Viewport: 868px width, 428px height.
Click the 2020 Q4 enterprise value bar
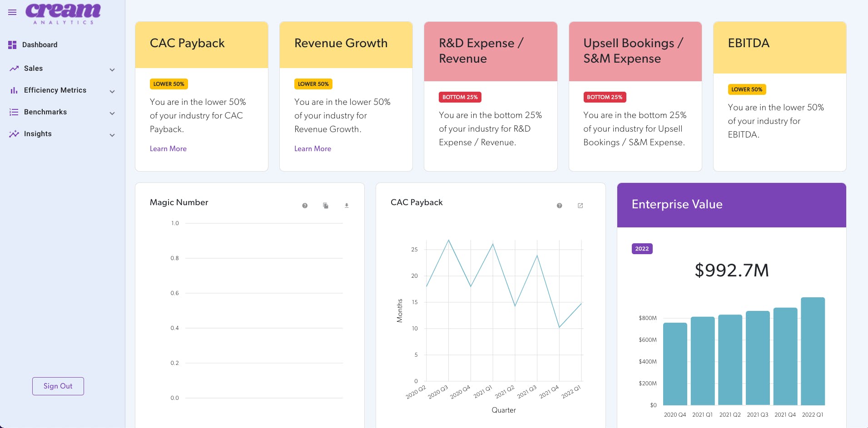point(675,364)
